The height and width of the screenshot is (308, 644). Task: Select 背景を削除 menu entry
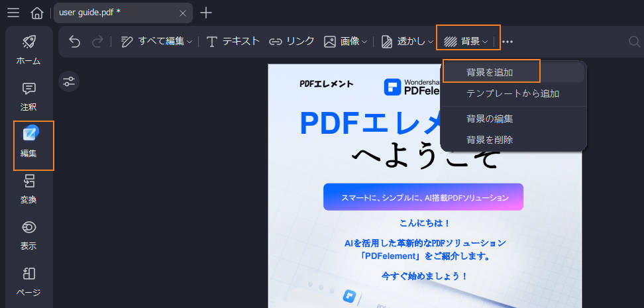(513, 140)
